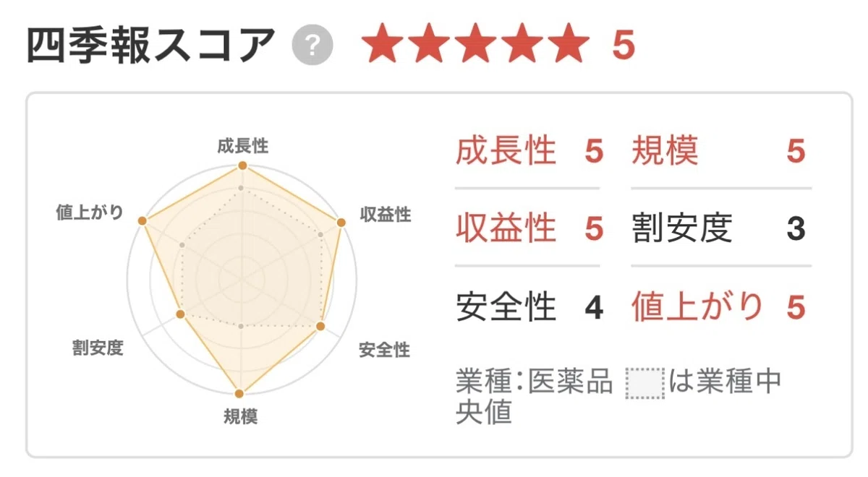
Task: Click the first red star rating icon
Action: pyautogui.click(x=382, y=46)
